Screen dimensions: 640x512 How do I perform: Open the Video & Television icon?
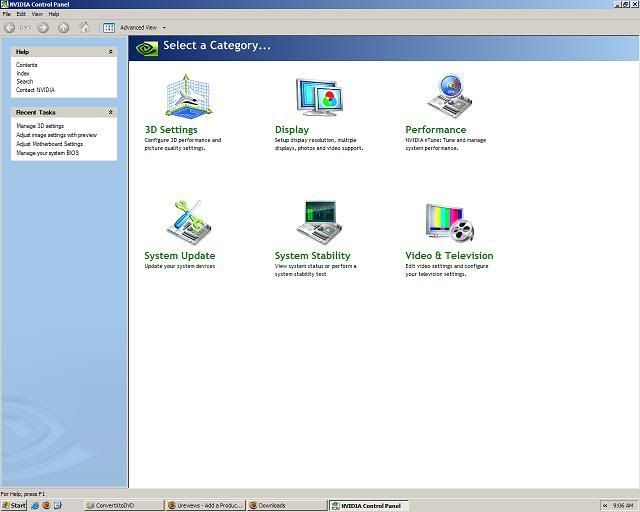[x=449, y=223]
